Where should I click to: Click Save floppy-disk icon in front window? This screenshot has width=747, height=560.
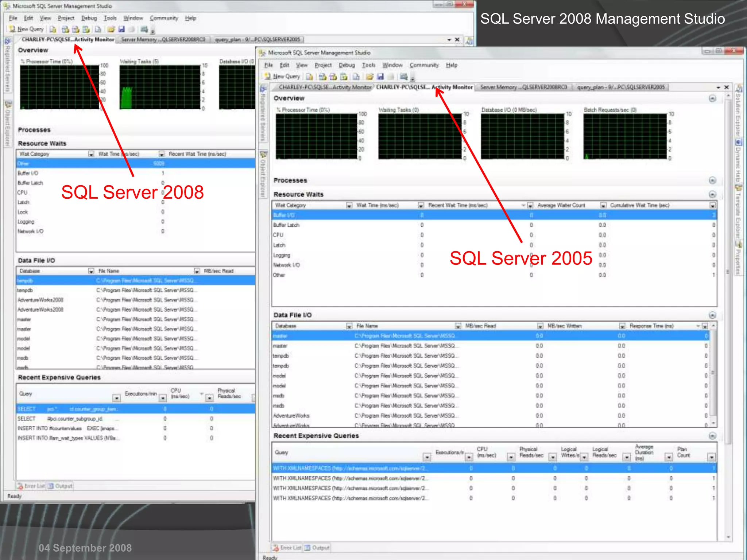(380, 77)
